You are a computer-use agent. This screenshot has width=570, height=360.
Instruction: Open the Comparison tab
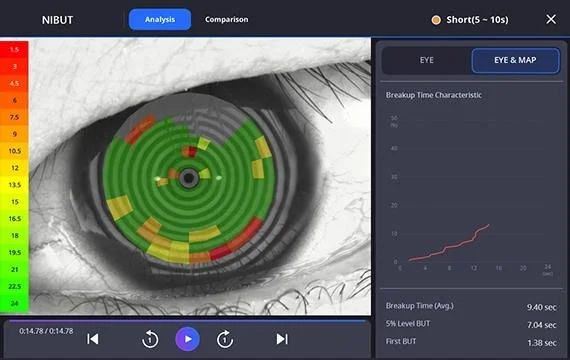pyautogui.click(x=226, y=19)
